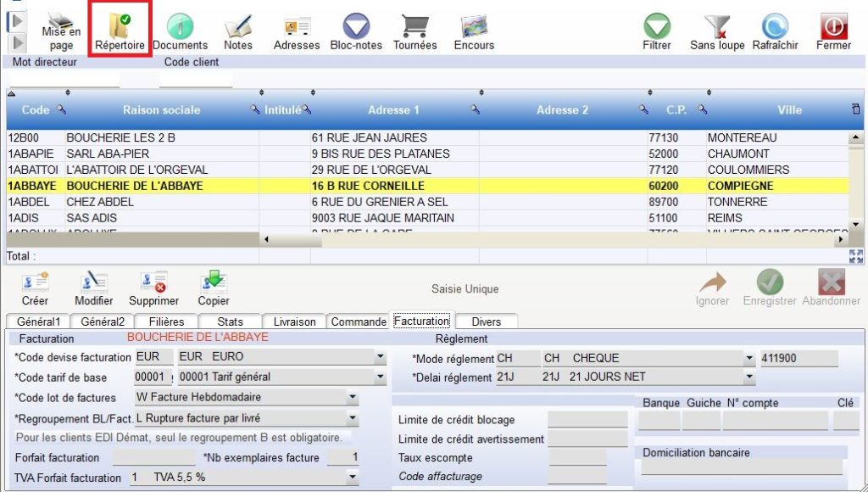
Task: Switch to the Livraison tab
Action: coord(294,321)
